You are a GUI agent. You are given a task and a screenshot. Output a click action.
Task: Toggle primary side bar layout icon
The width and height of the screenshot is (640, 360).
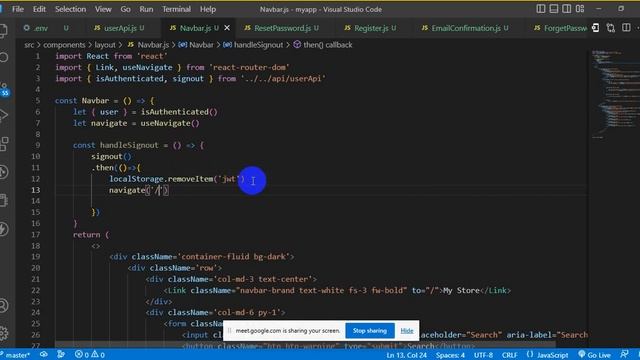(x=540, y=9)
